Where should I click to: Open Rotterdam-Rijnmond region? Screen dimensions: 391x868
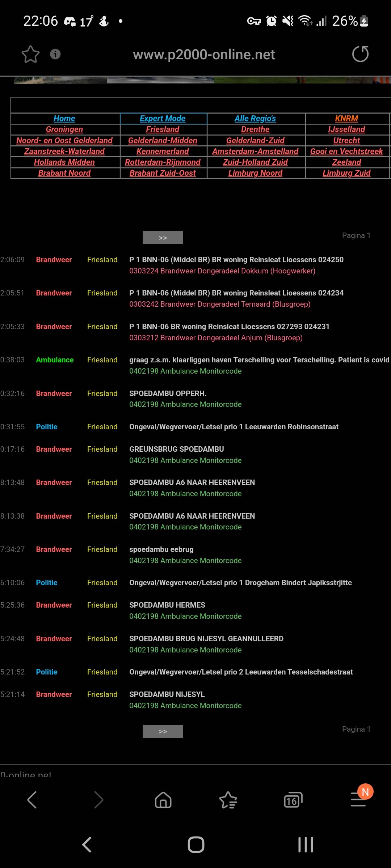(x=163, y=162)
